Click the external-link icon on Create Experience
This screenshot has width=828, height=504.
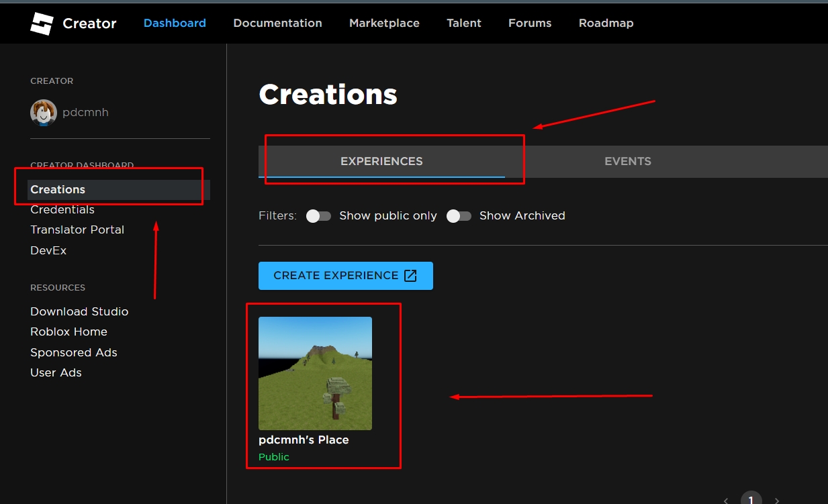coord(410,276)
